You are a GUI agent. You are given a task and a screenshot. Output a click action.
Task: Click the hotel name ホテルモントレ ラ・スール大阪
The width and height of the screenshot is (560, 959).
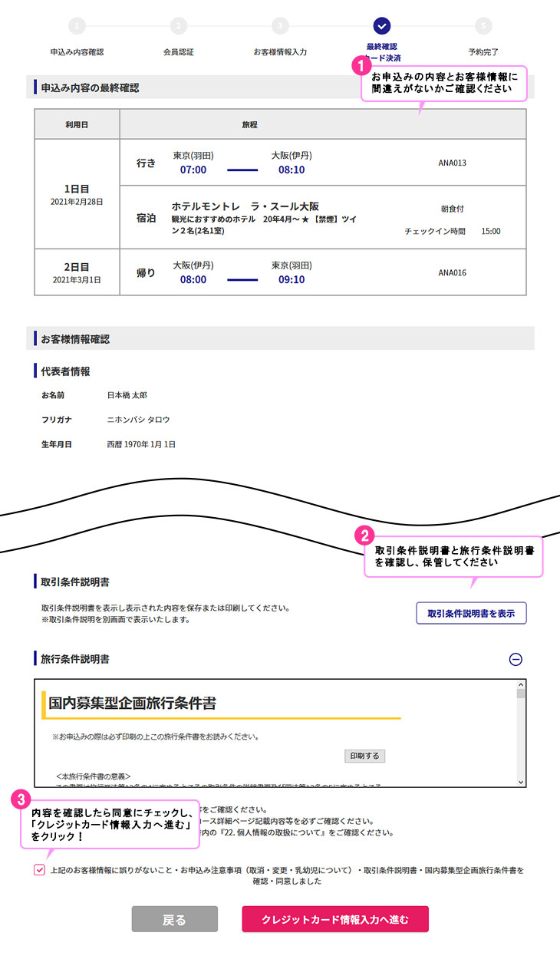pyautogui.click(x=245, y=206)
